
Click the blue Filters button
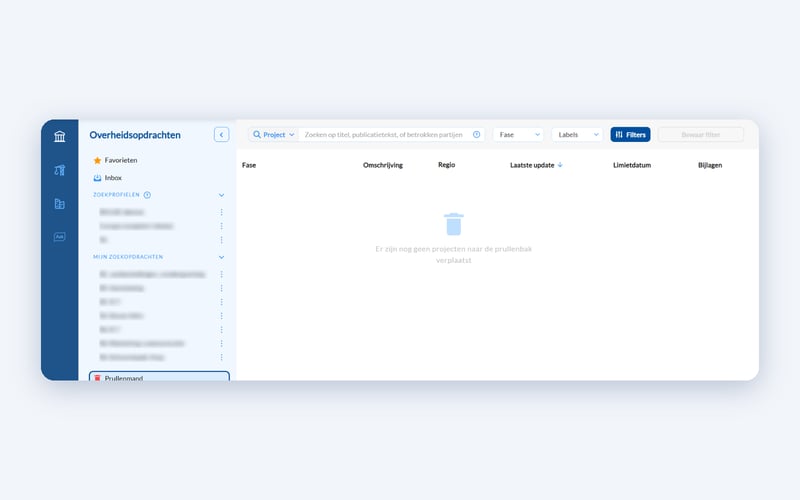630,135
